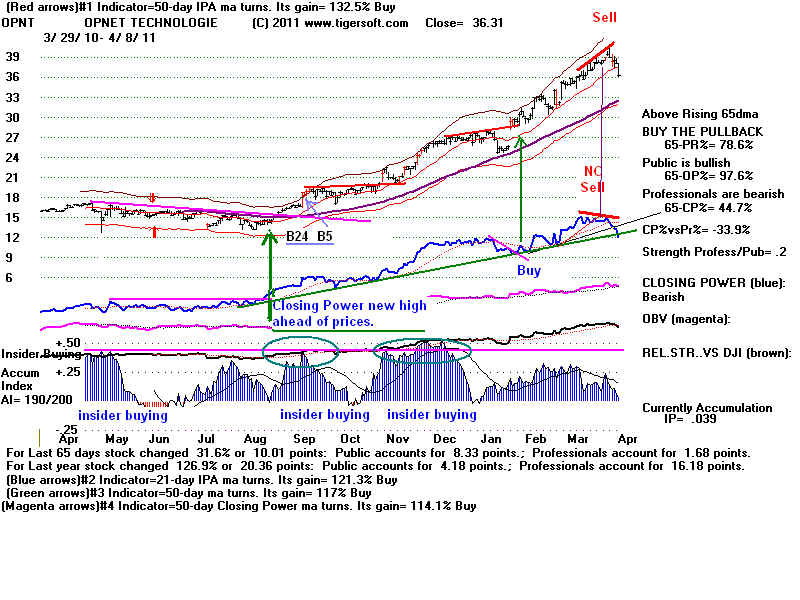Click the Red arrows #1 Indicator headline
800x600 pixels.
click(x=199, y=7)
